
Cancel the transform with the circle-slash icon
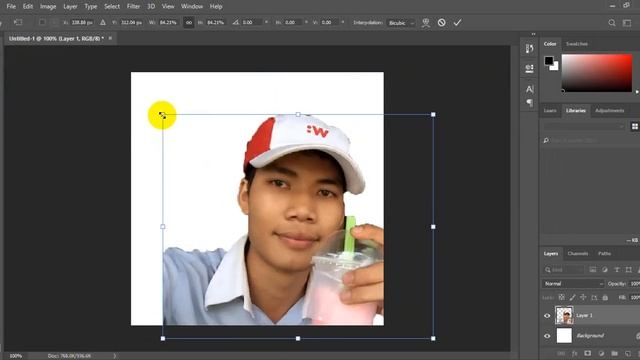point(441,23)
